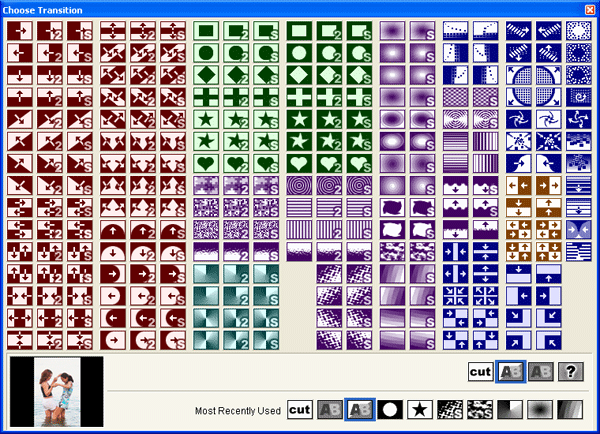Select the blue dotted spiral-arrow transition

tap(579, 97)
